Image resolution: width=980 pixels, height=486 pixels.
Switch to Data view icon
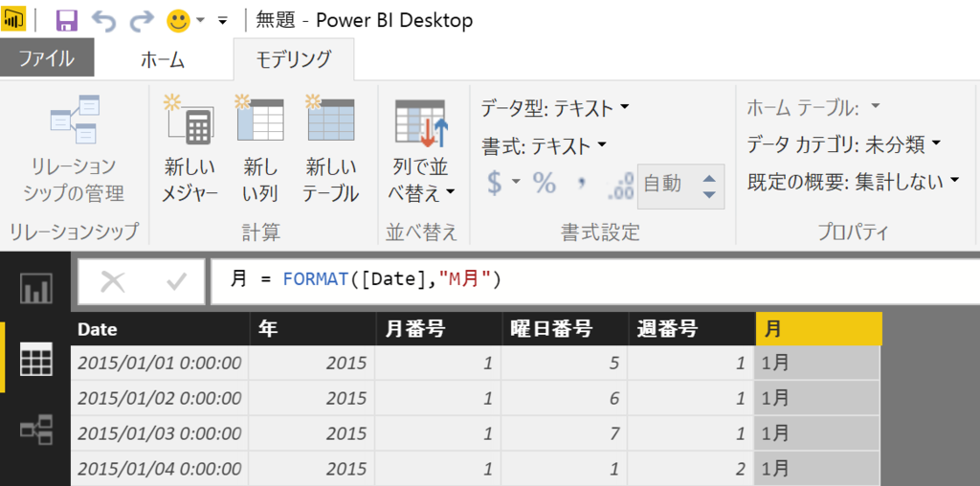(36, 359)
